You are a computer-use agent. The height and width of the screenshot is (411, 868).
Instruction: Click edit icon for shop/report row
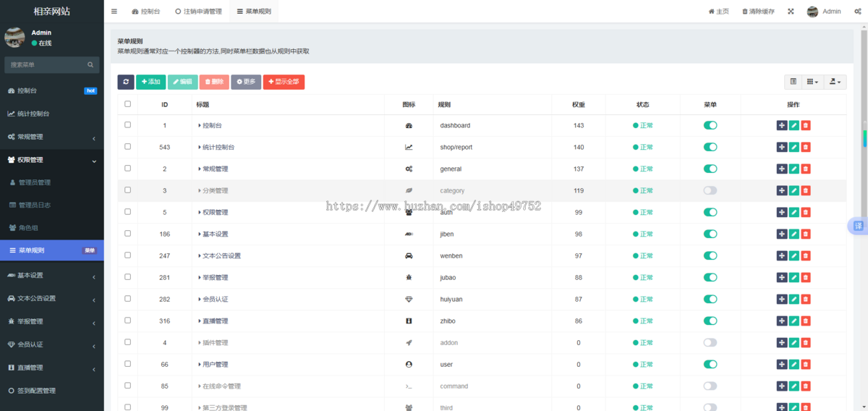pyautogui.click(x=793, y=147)
